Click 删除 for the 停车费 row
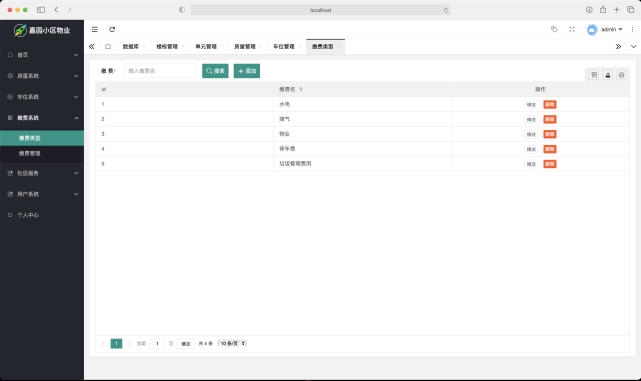 coord(550,149)
